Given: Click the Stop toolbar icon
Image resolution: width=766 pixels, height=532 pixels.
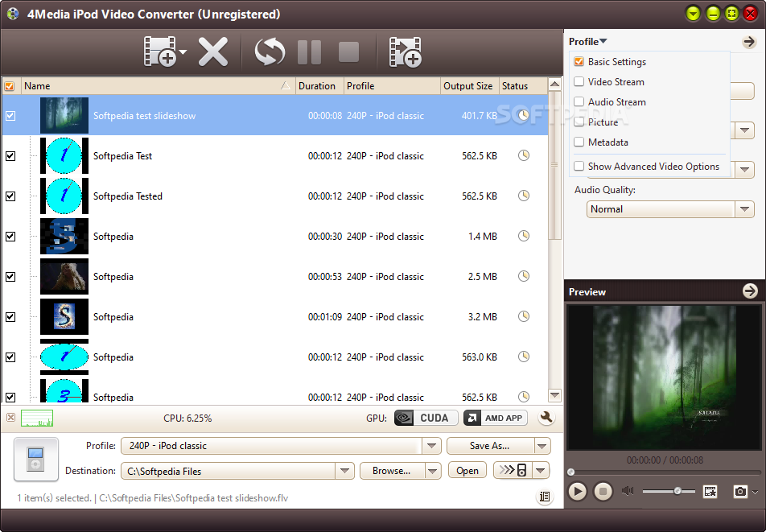Looking at the screenshot, I should pyautogui.click(x=349, y=52).
